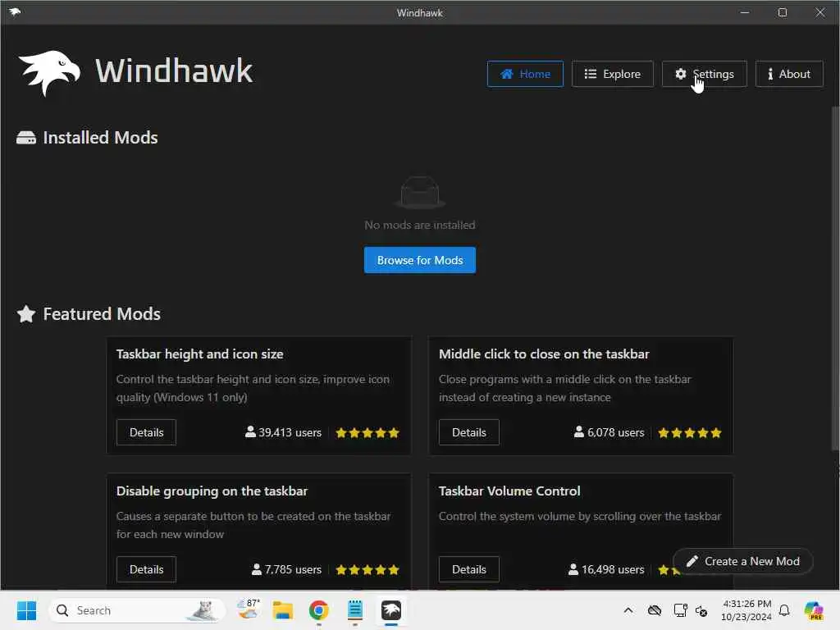Click the Windhawk window vertical scrollbar

(x=834, y=279)
